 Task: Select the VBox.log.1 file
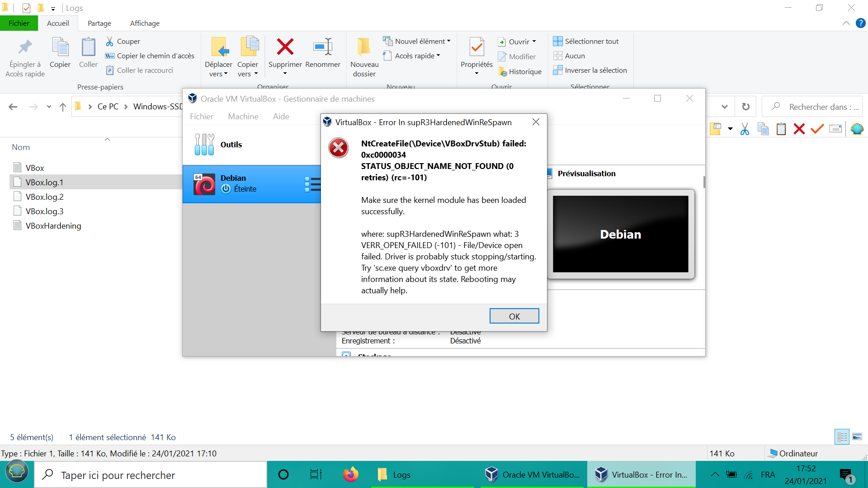(38, 182)
